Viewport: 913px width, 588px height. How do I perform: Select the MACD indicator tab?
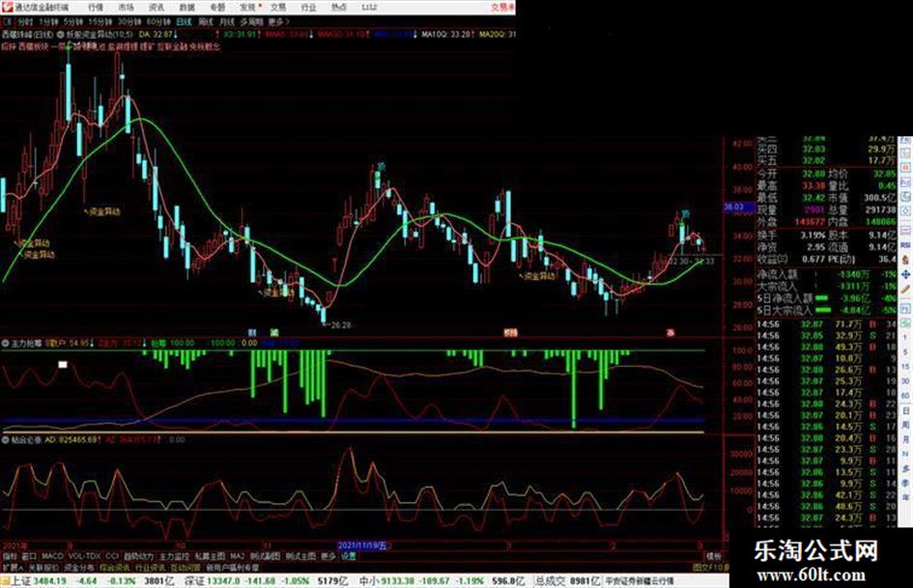pos(52,556)
